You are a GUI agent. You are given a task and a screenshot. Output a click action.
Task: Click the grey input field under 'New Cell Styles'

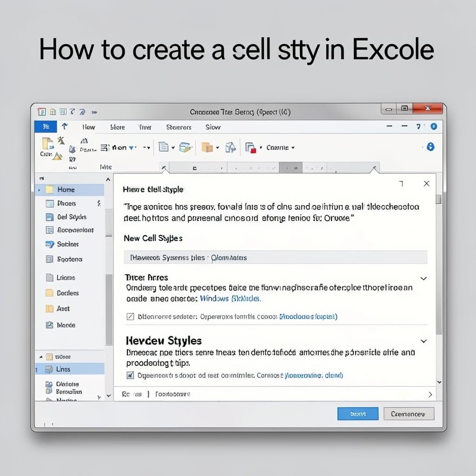pyautogui.click(x=275, y=258)
